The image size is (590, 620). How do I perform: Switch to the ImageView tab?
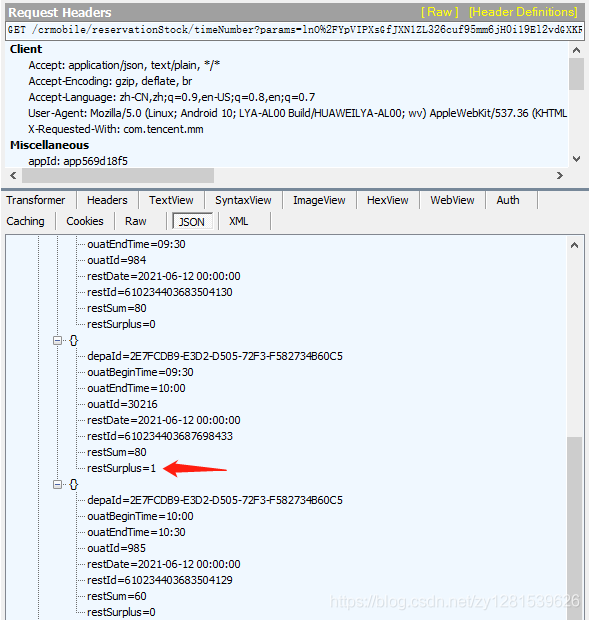point(319,200)
